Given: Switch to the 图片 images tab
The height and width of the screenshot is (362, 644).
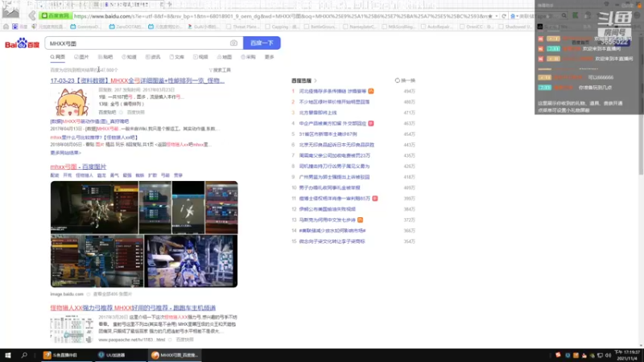Looking at the screenshot, I should [81, 57].
